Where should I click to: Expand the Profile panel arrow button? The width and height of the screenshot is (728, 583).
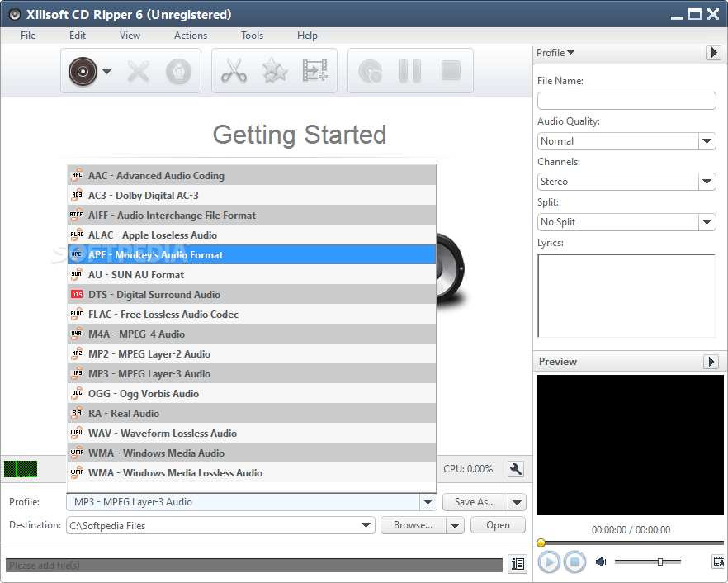pos(713,53)
